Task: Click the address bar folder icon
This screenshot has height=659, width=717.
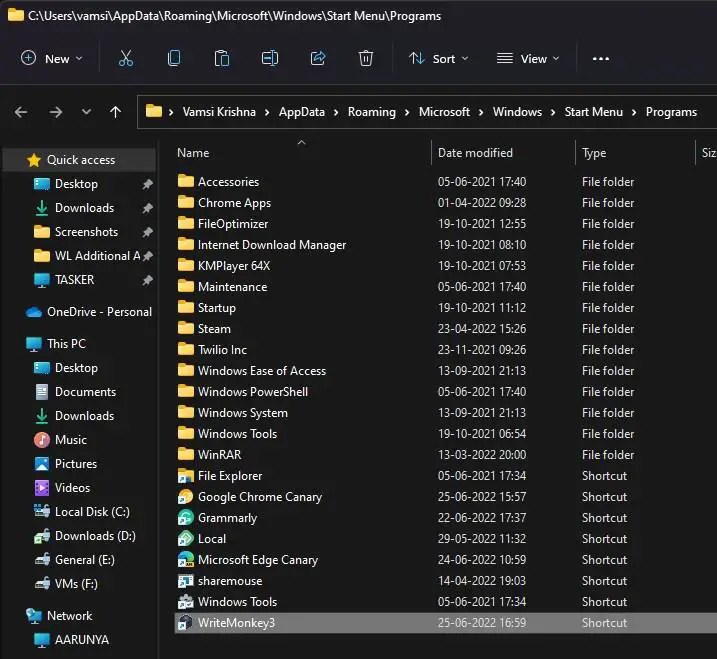Action: 154,111
